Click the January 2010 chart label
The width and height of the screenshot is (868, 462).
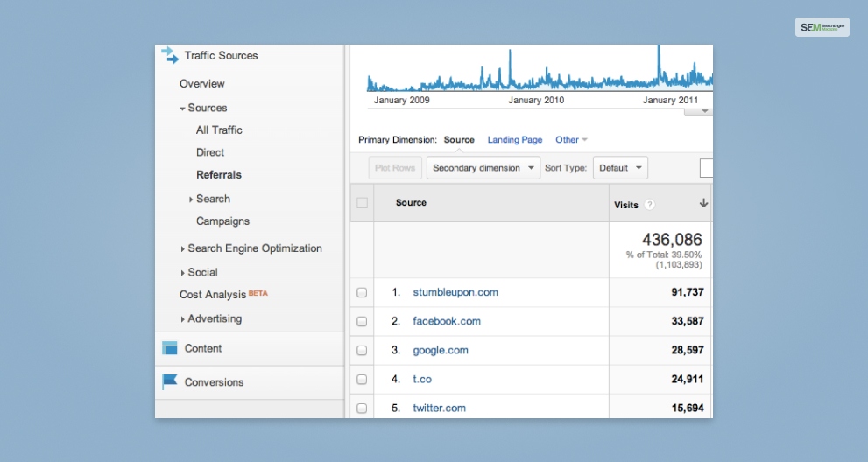click(536, 100)
